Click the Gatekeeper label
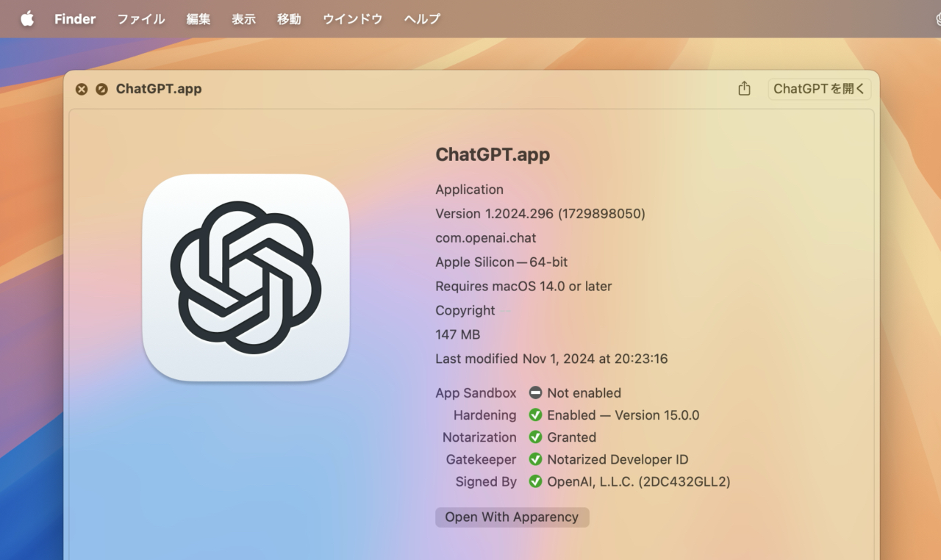The height and width of the screenshot is (560, 941). click(482, 459)
